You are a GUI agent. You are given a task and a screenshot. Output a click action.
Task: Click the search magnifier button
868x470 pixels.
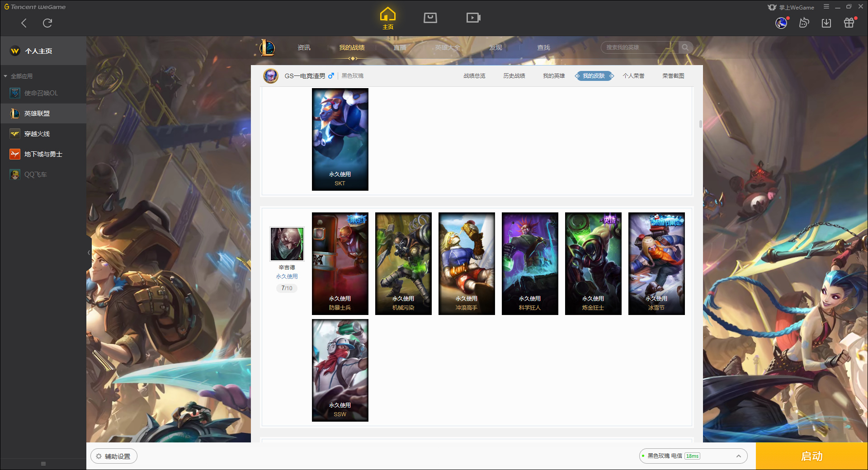point(685,47)
